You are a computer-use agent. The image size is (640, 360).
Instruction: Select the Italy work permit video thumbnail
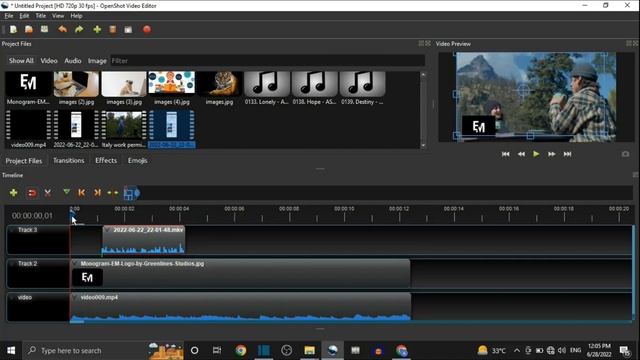[124, 125]
